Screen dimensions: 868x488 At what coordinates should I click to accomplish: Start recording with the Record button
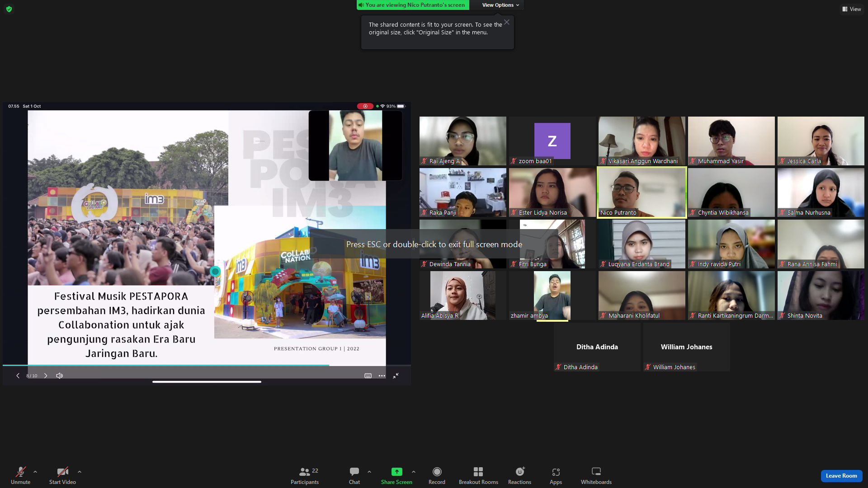437,475
